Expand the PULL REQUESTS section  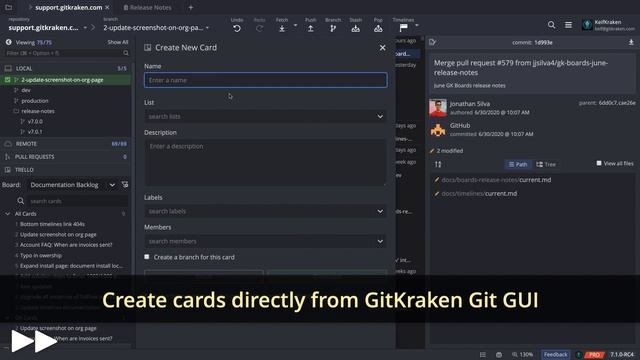tap(65, 157)
